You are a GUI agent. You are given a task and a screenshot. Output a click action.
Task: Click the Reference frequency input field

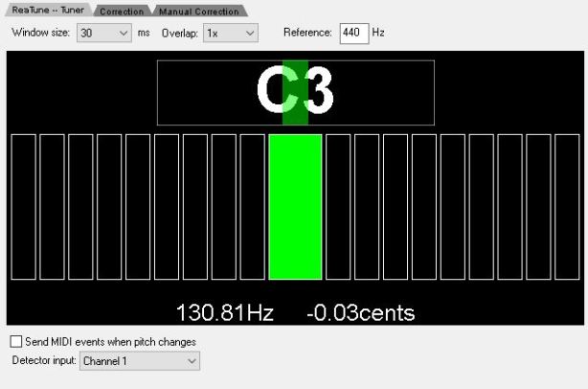[x=353, y=33]
